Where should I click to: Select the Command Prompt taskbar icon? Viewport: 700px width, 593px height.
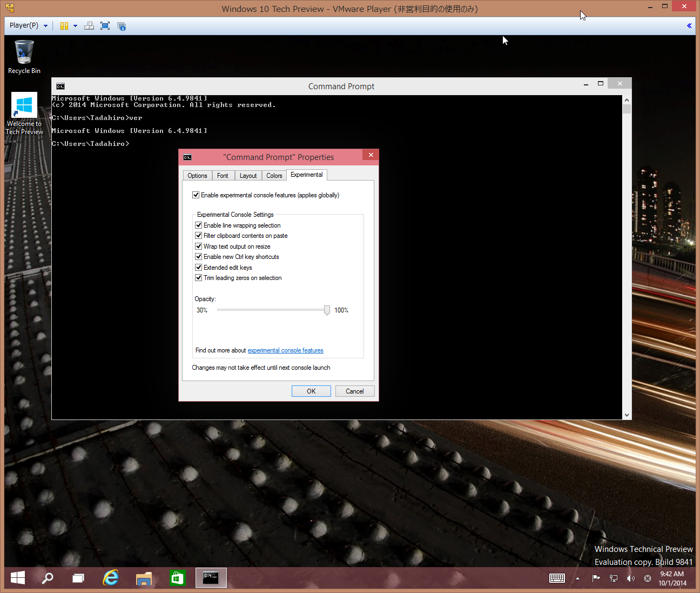(211, 578)
